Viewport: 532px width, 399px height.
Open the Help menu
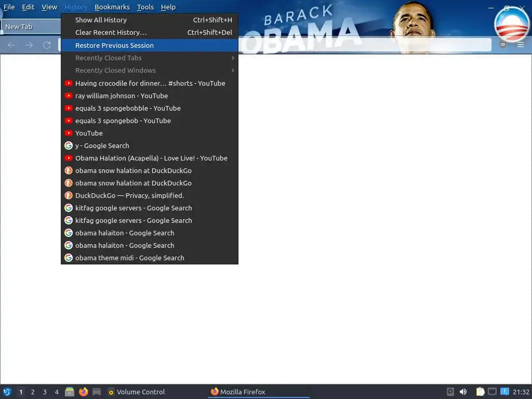[168, 7]
